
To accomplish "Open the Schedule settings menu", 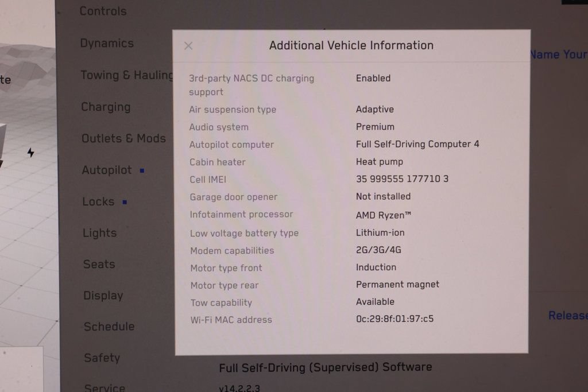I will [x=109, y=327].
